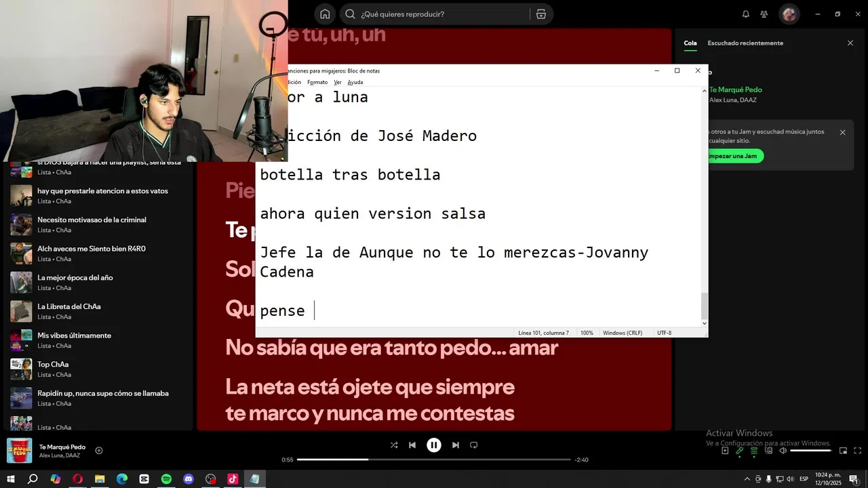Switch to Escuchado recientemente tab
Screen dimensions: 868x488
coord(745,43)
